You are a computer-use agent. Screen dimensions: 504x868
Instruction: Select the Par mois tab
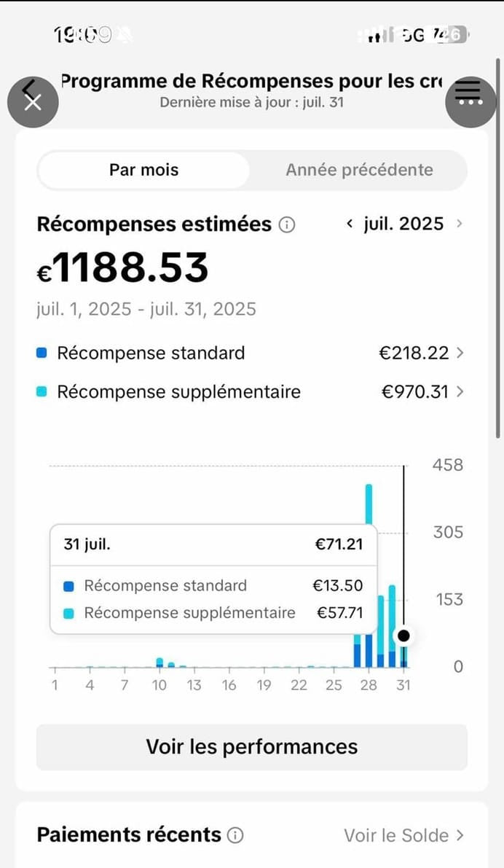[x=143, y=171]
